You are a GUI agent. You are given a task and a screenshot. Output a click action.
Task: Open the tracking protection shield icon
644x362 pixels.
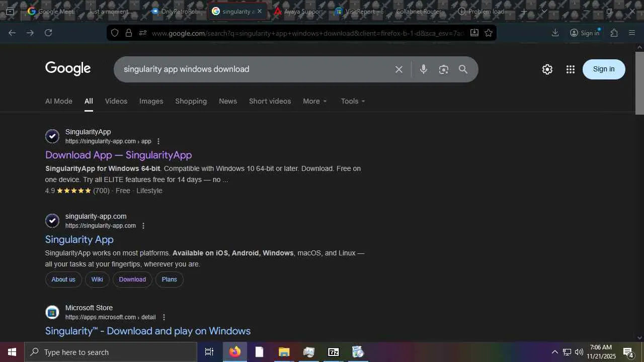coord(115,33)
